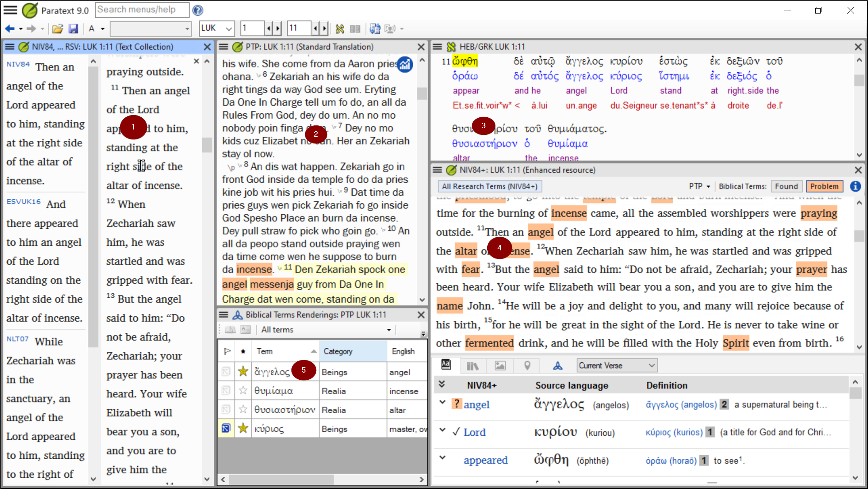The height and width of the screenshot is (489, 868).
Task: Click the blue chart progress icon in PTP window
Action: [405, 65]
